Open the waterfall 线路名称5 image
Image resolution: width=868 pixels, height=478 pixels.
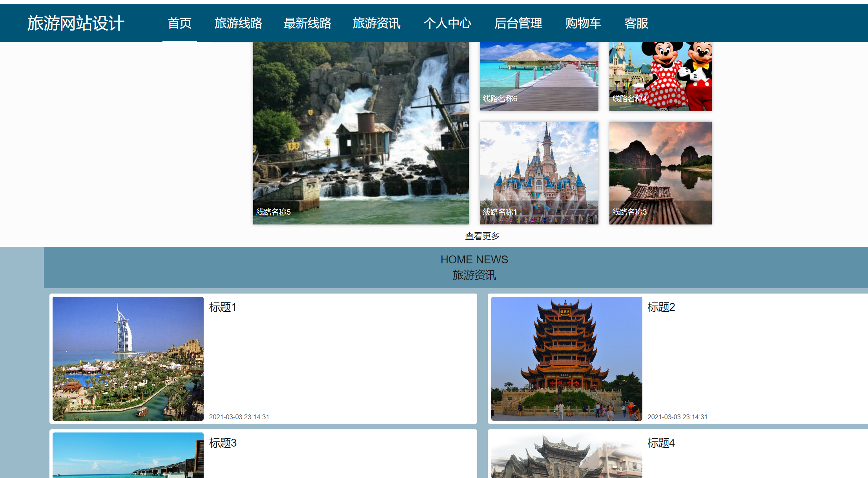tap(361, 133)
